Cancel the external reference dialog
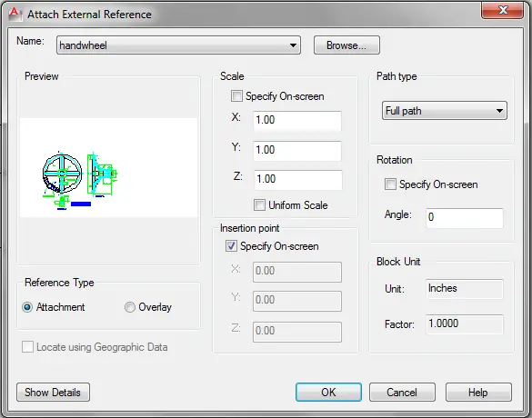The width and height of the screenshot is (532, 418). coord(402,393)
